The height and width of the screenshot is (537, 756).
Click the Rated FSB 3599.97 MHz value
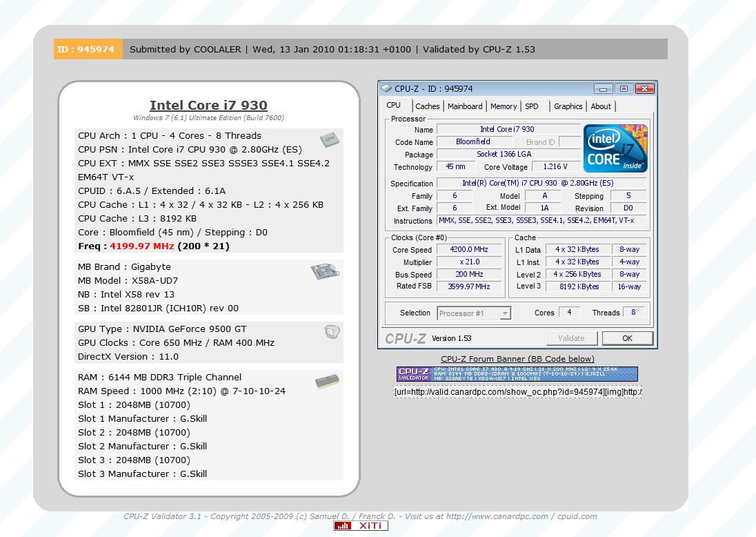[x=468, y=286]
